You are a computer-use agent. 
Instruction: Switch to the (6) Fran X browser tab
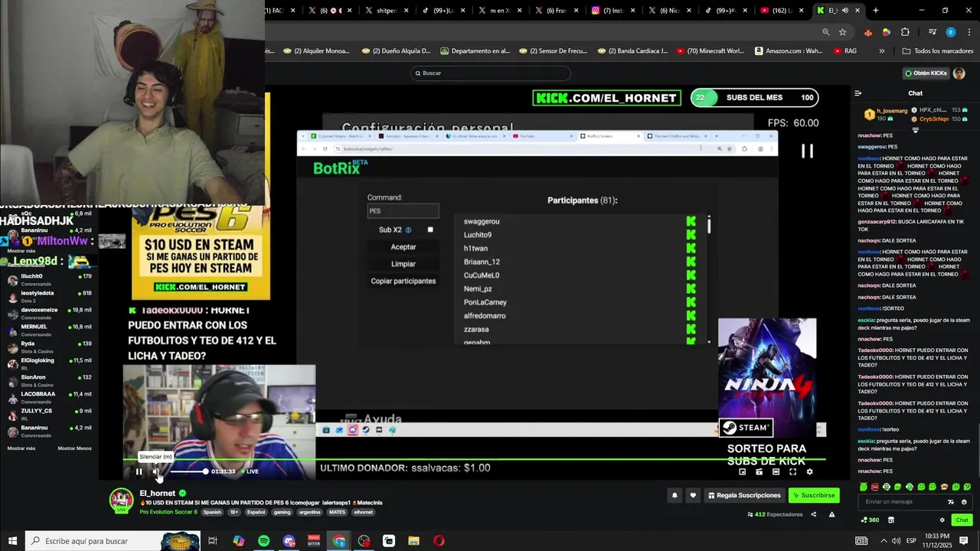[557, 11]
